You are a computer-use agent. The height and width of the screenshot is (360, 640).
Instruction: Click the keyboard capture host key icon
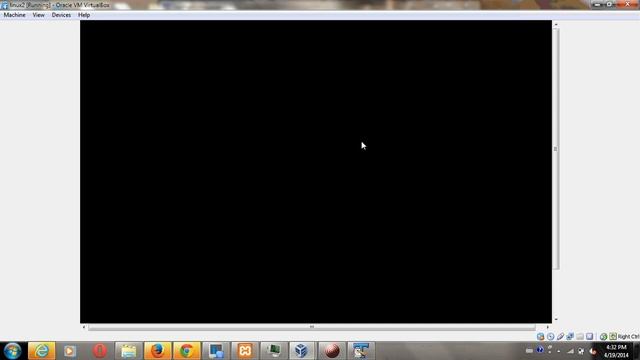click(x=613, y=336)
